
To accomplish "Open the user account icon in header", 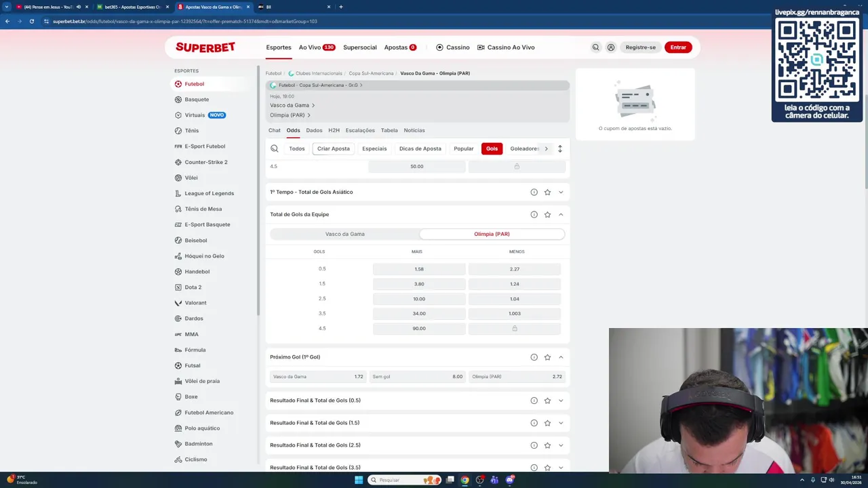I will (x=611, y=47).
